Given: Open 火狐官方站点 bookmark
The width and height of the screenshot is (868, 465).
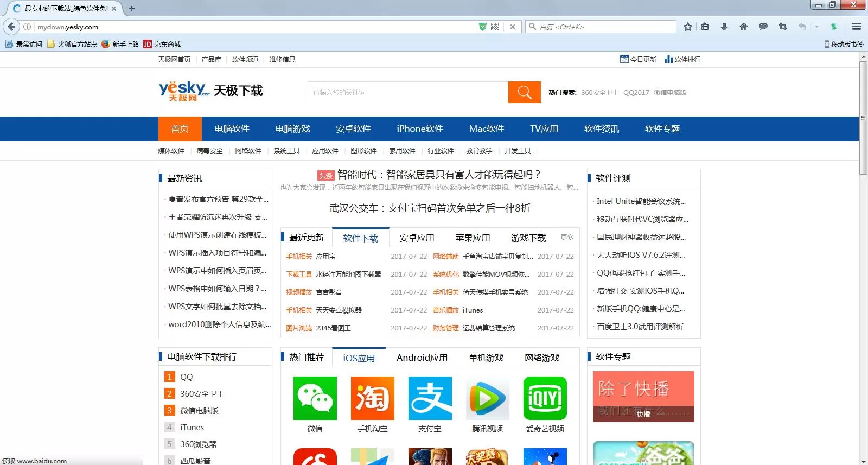Looking at the screenshot, I should tap(72, 44).
